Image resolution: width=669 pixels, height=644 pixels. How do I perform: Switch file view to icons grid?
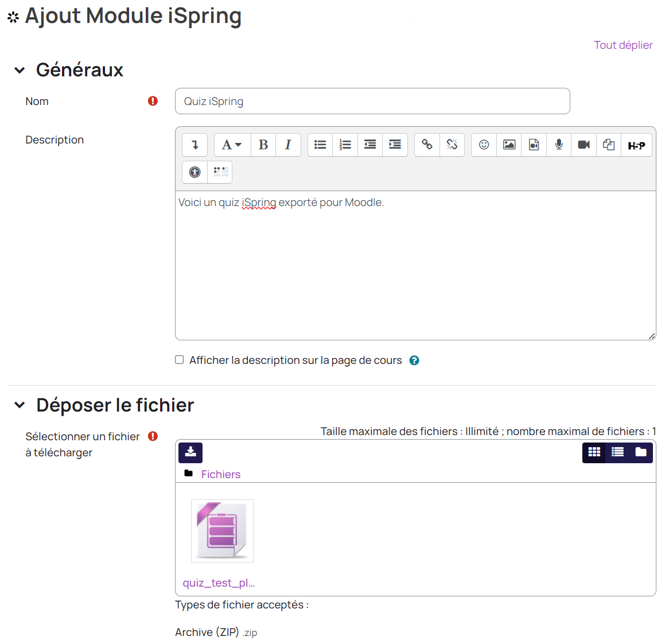594,452
